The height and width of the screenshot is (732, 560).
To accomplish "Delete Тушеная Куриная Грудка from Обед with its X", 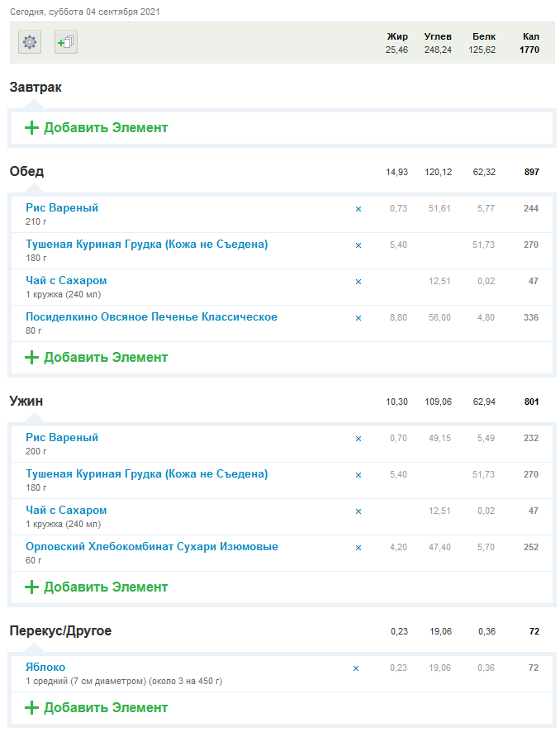I will coord(358,245).
